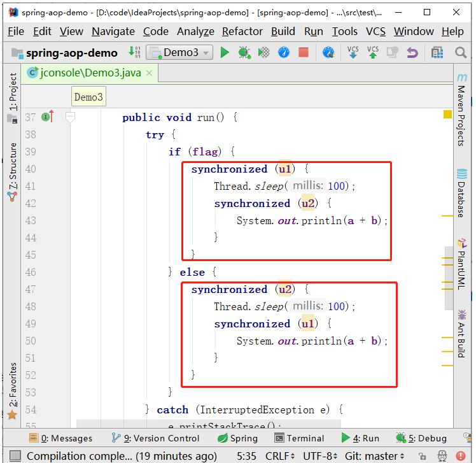Open Project Structure from the toolbar
This screenshot has height=463, width=476.
click(x=437, y=53)
